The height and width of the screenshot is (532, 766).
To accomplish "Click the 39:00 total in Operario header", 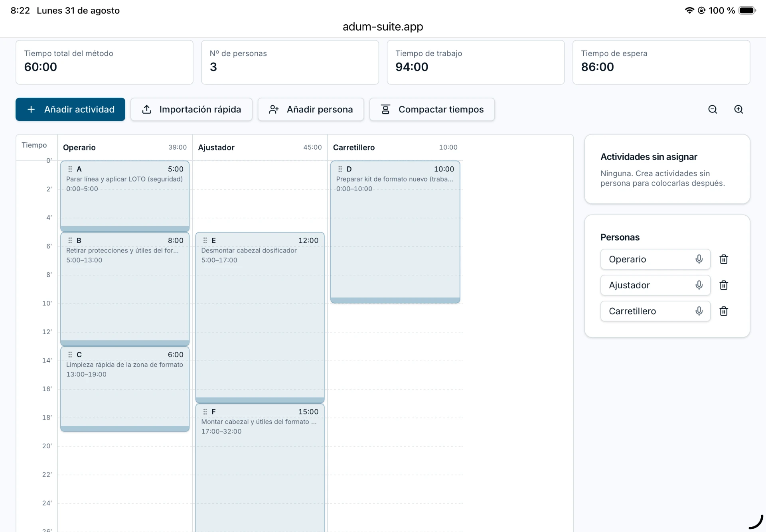I will tap(178, 147).
